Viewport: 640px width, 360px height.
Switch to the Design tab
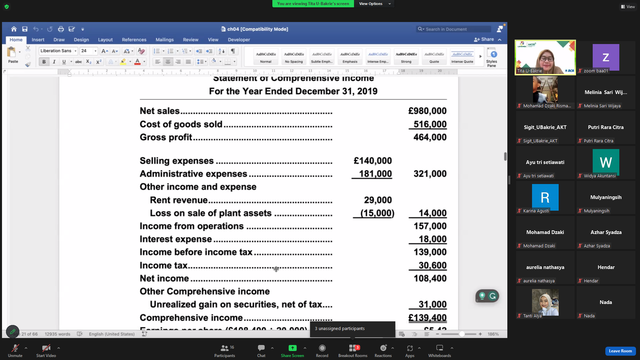(x=81, y=40)
